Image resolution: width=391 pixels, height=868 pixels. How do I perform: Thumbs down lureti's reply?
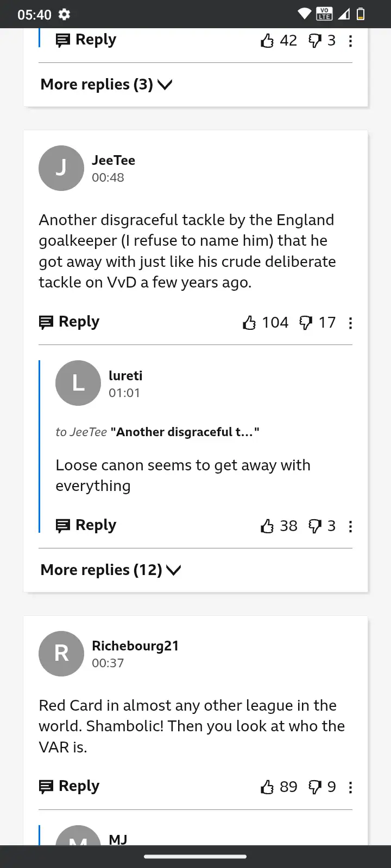click(315, 526)
